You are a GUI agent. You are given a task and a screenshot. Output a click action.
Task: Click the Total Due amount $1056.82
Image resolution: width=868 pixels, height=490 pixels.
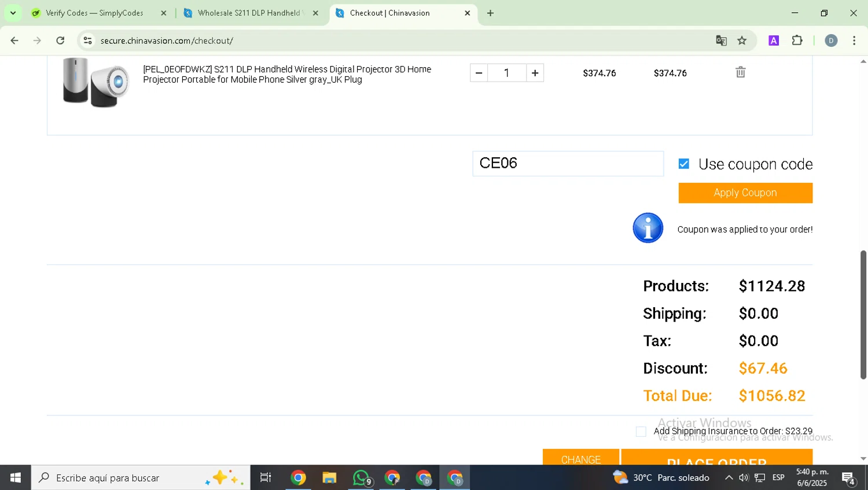pos(772,396)
